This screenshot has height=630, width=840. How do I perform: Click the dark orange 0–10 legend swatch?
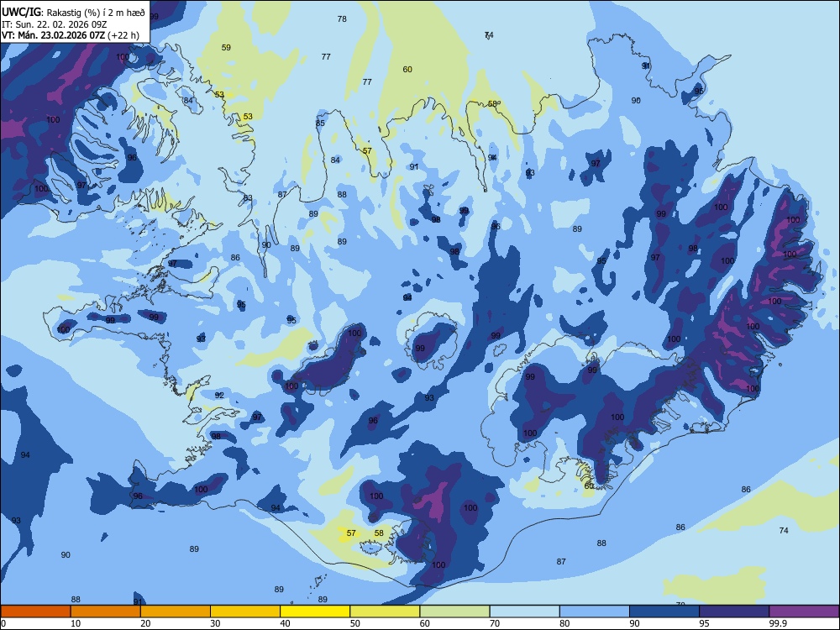(35, 612)
